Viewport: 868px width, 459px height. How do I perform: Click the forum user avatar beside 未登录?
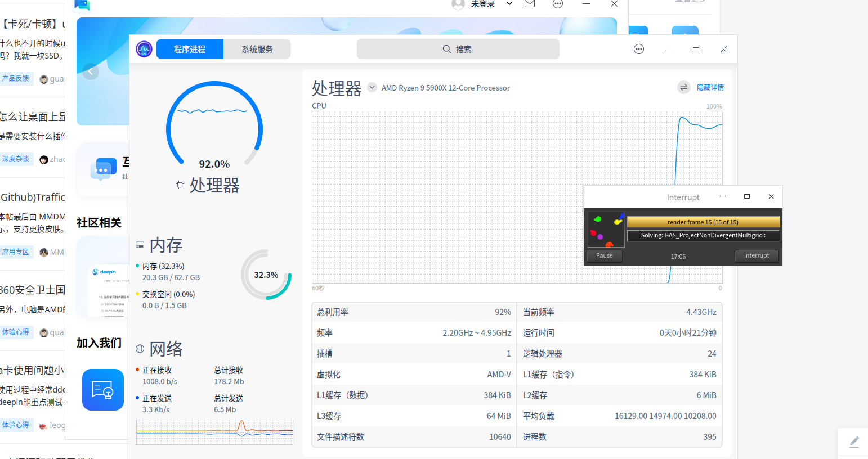tap(458, 4)
